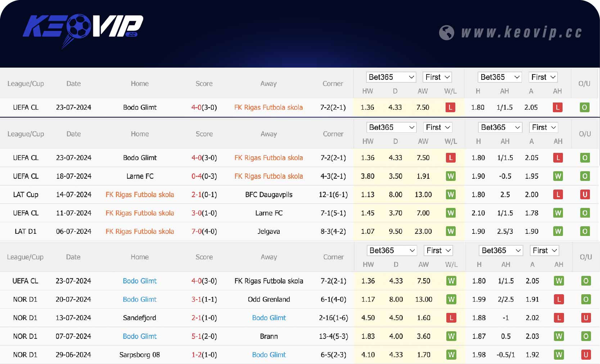Click the green W/L badge in the Larne FC home row

(450, 176)
